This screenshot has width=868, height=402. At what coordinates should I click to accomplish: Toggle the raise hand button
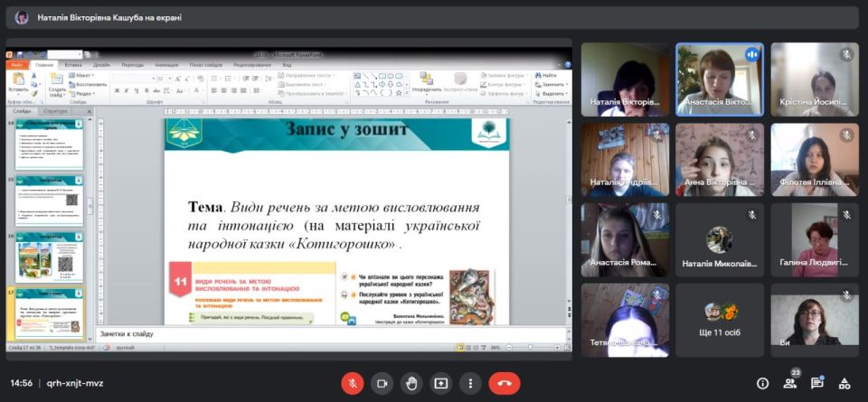coord(411,383)
